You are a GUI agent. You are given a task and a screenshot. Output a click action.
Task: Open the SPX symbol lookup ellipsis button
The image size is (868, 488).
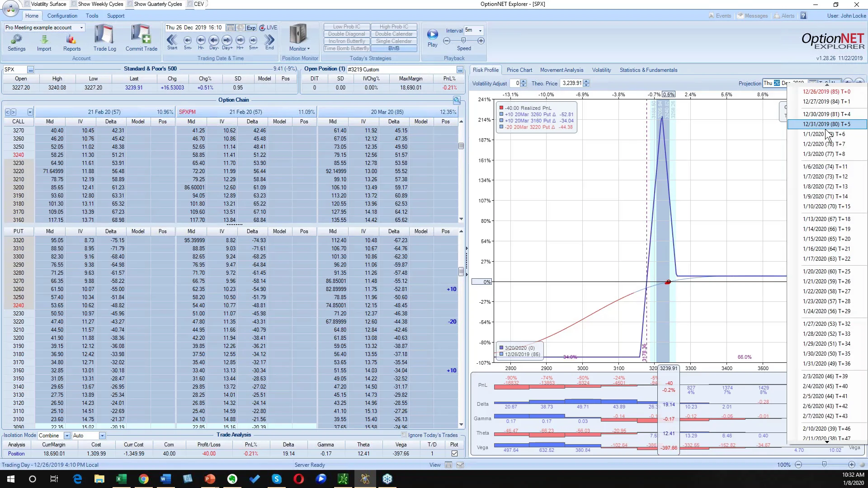[x=30, y=70]
